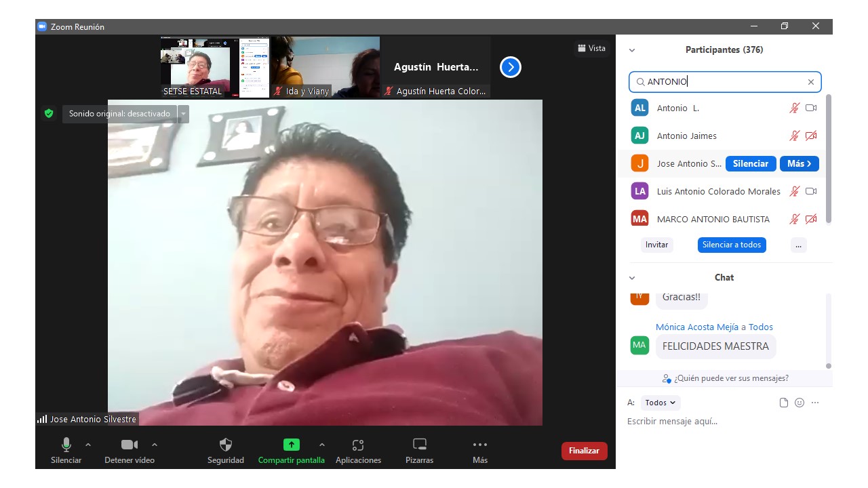Open the emoji picker in chat
The width and height of the screenshot is (868, 488).
click(800, 403)
